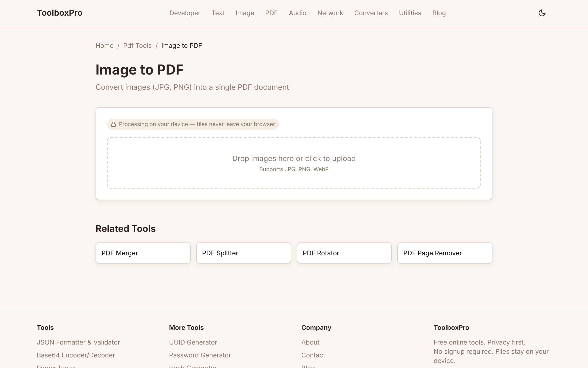This screenshot has height=368, width=588.
Task: Click the drop zone to upload images
Action: (294, 163)
